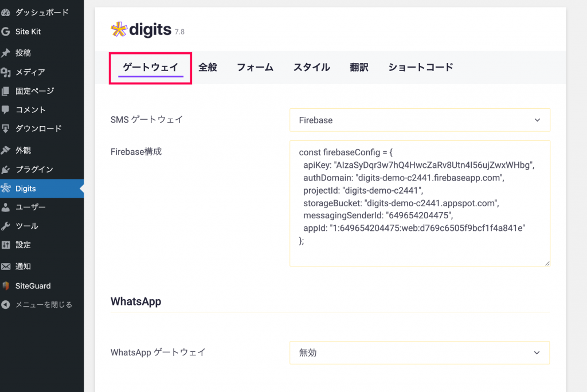
Task: Open SiteGuard in the sidebar
Action: click(42, 285)
